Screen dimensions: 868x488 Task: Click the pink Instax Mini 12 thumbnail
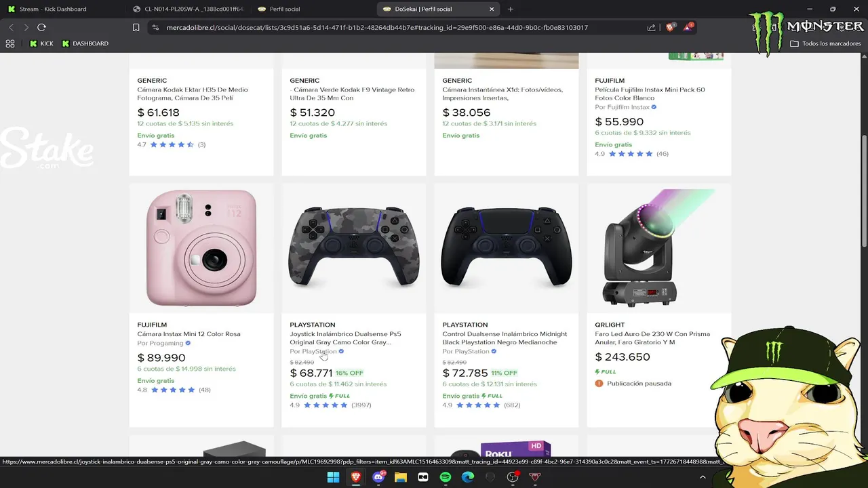coord(201,247)
